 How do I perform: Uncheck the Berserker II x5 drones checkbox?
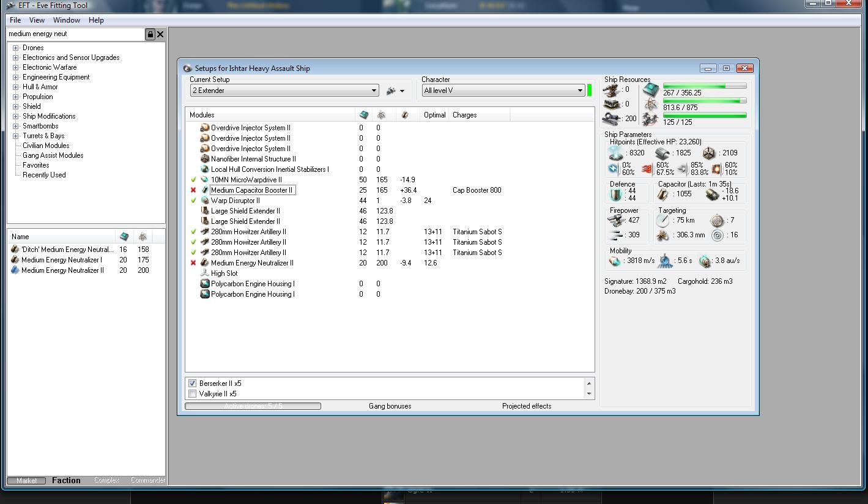pyautogui.click(x=193, y=384)
